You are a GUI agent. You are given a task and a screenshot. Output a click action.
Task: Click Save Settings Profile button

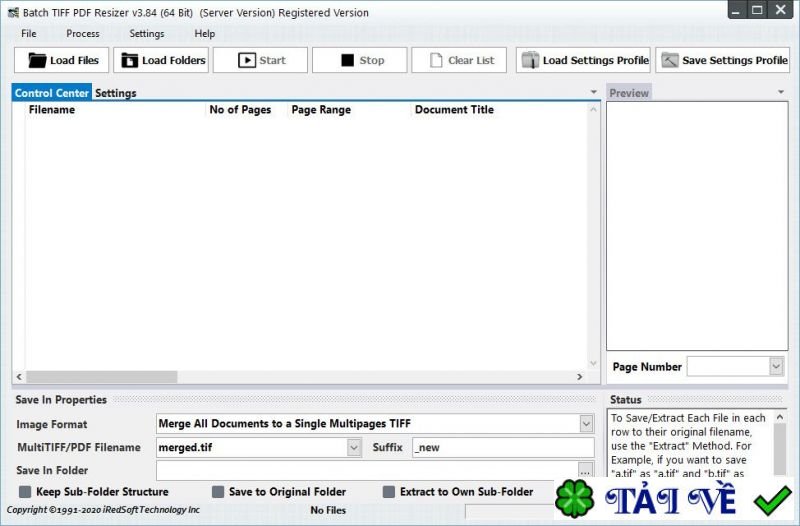722,60
